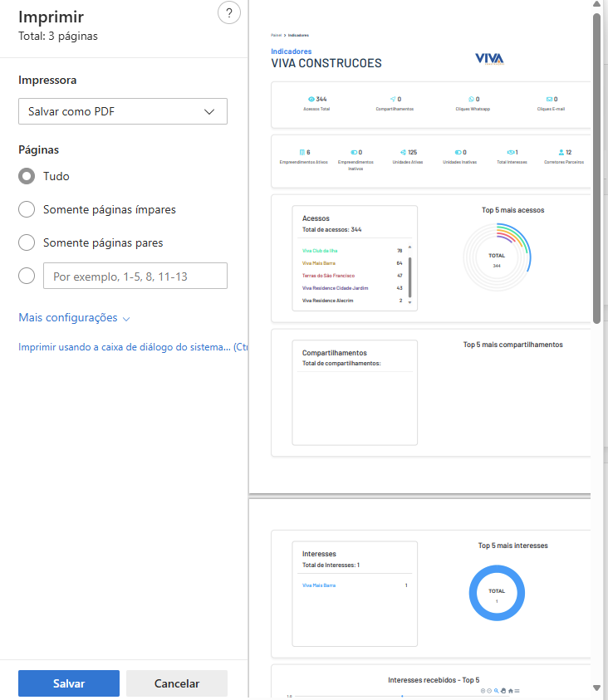Open Imprimir usando a caixa de diálogo do sistema
Image resolution: width=608 pixels, height=700 pixels.
coord(133,347)
